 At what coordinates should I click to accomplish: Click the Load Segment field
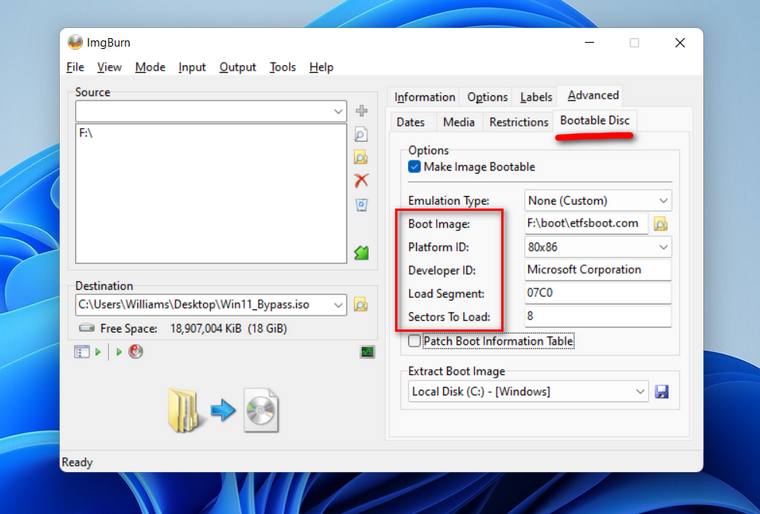pyautogui.click(x=598, y=293)
